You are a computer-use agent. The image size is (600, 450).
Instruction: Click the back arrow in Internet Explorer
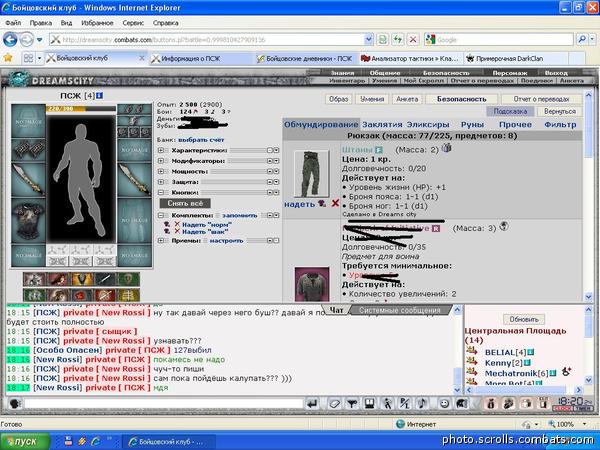[10, 39]
